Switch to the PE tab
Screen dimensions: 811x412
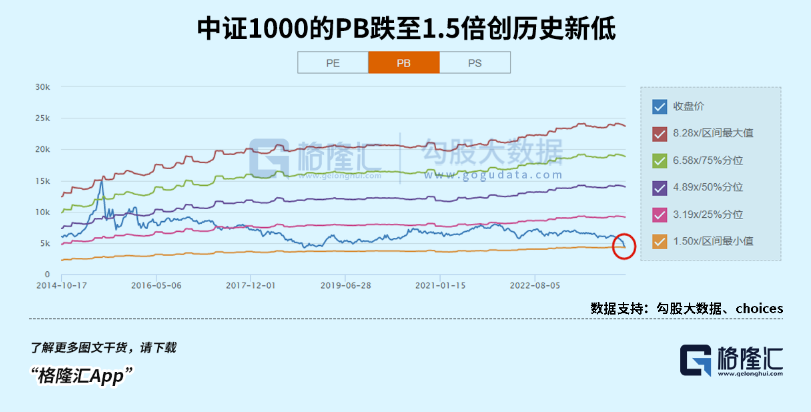click(333, 62)
